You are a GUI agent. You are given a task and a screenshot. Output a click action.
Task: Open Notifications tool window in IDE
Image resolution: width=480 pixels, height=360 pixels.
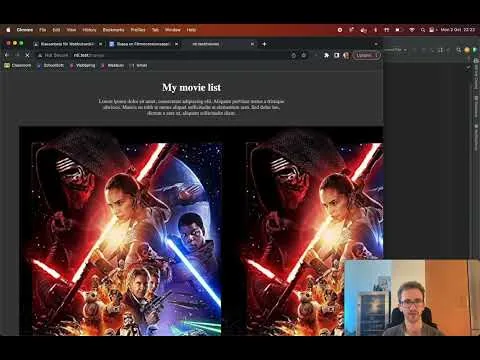pos(477,137)
